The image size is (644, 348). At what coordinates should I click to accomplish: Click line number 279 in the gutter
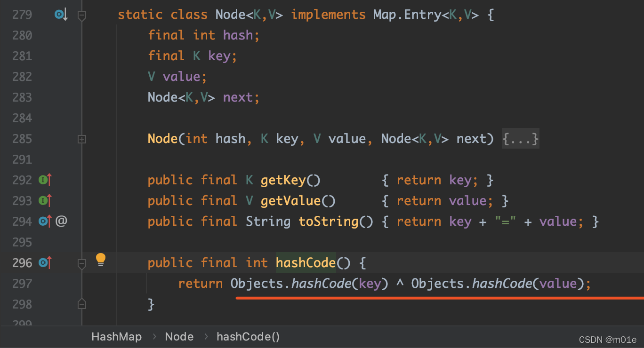point(22,15)
